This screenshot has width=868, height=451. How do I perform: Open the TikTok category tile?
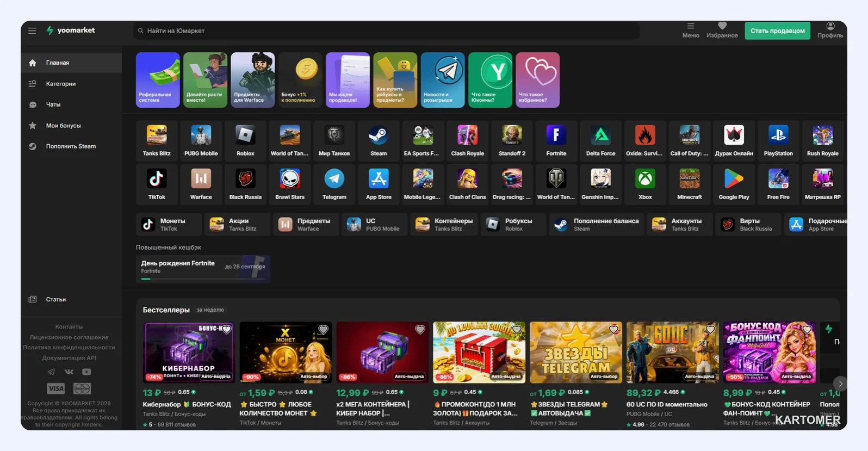click(x=157, y=184)
